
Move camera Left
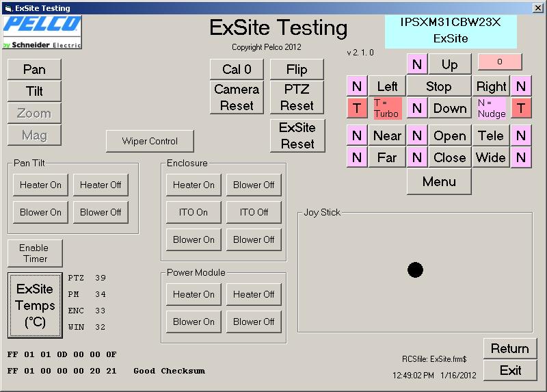pyautogui.click(x=387, y=86)
